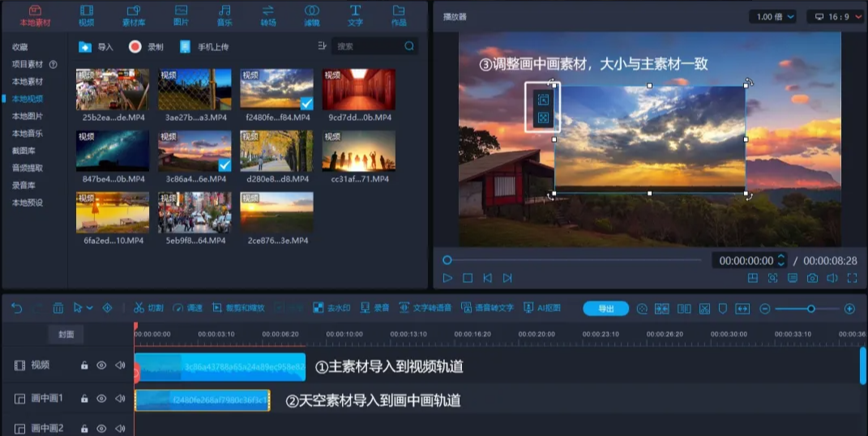This screenshot has width=868, height=436.
Task: Play the preview video
Action: (447, 278)
